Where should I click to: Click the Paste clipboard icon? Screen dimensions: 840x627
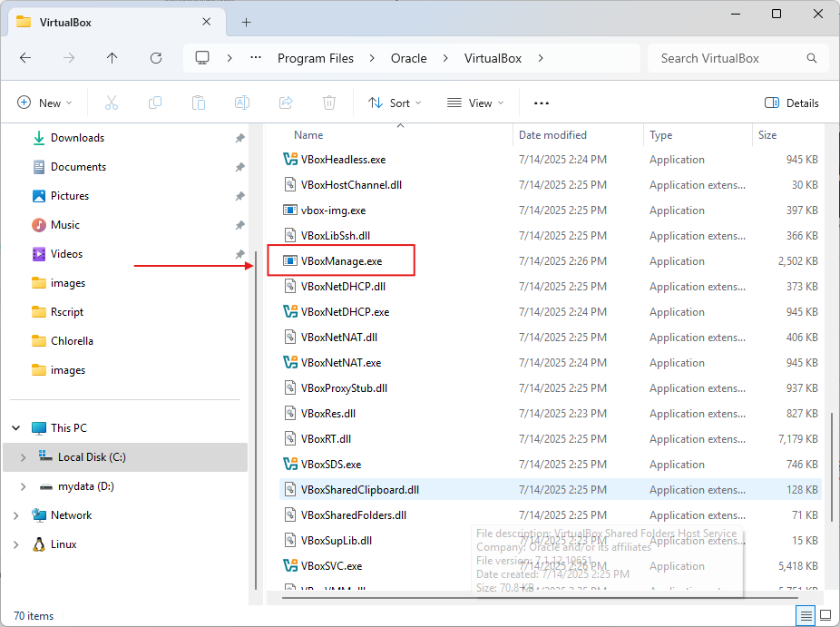[199, 103]
